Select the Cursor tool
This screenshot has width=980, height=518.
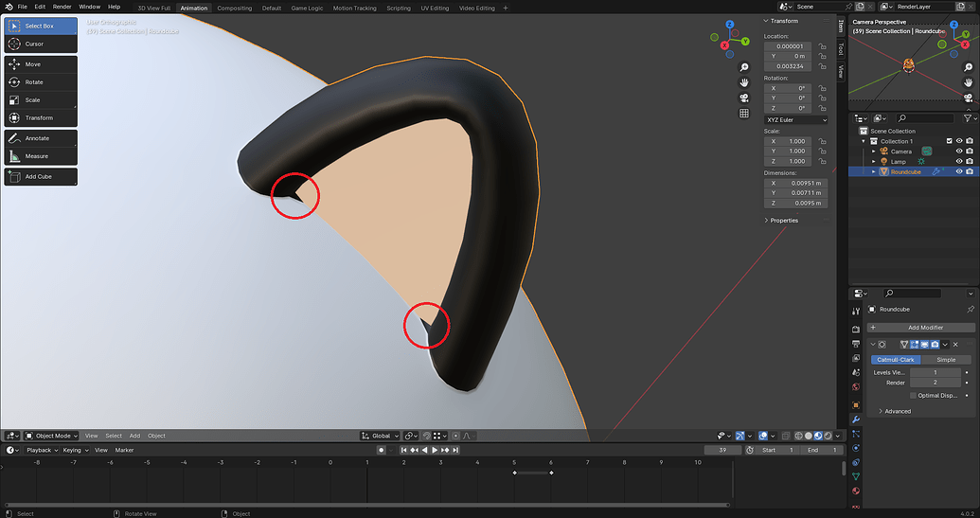click(41, 44)
